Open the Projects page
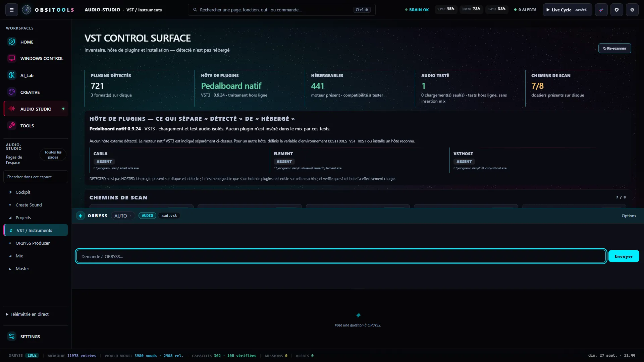 pyautogui.click(x=36, y=218)
